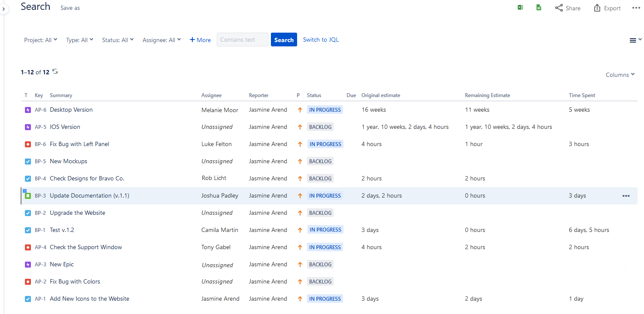Click the Save as link
This screenshot has height=314, width=644.
tap(70, 8)
